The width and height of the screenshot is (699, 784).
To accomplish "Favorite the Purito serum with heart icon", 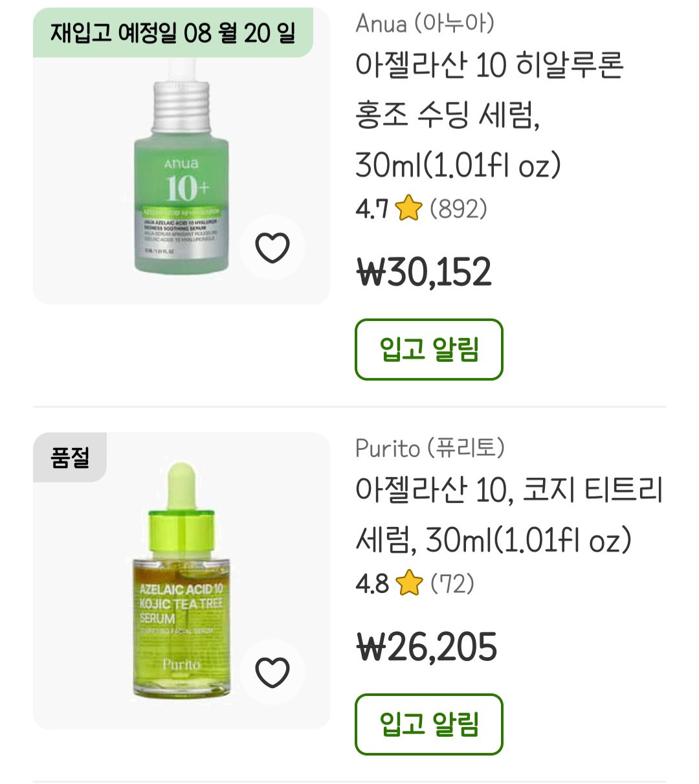I will click(272, 672).
